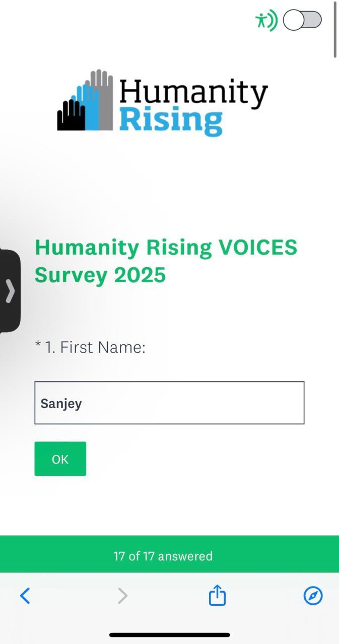This screenshot has width=339, height=644.
Task: Go back with the browser back arrow
Action: coord(25,596)
